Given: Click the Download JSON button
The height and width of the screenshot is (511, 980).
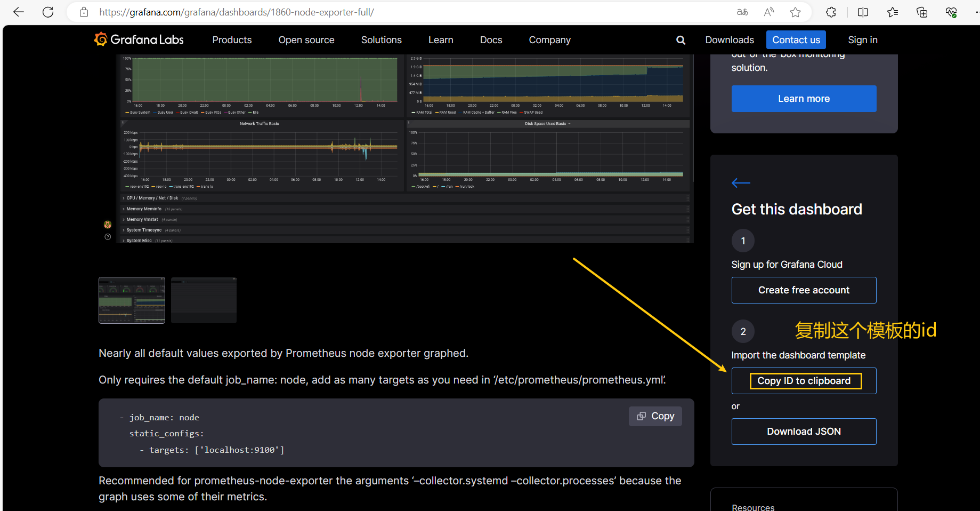Looking at the screenshot, I should click(x=804, y=432).
